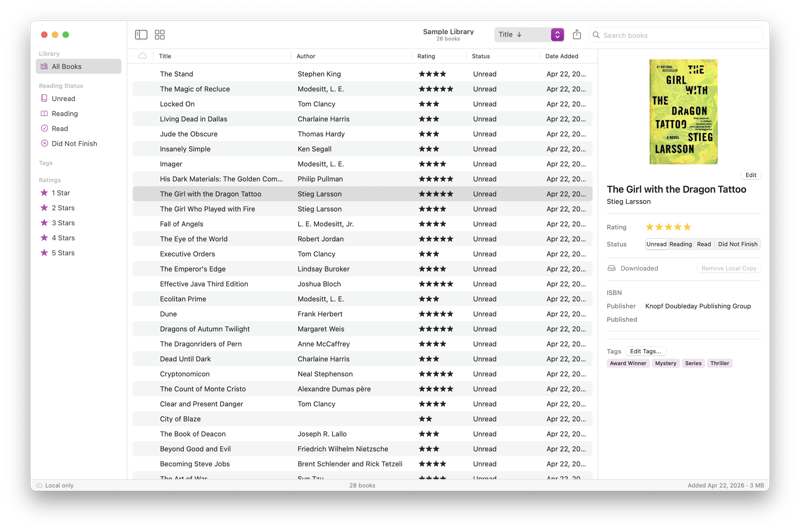Set status to Unread in detail panel
800x531 pixels.
pyautogui.click(x=656, y=244)
